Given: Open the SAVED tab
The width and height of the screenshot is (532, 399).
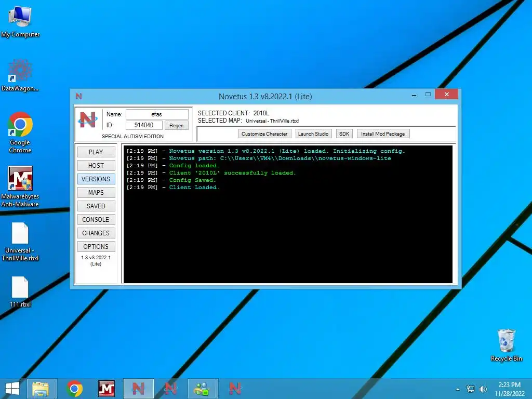Looking at the screenshot, I should (x=96, y=206).
